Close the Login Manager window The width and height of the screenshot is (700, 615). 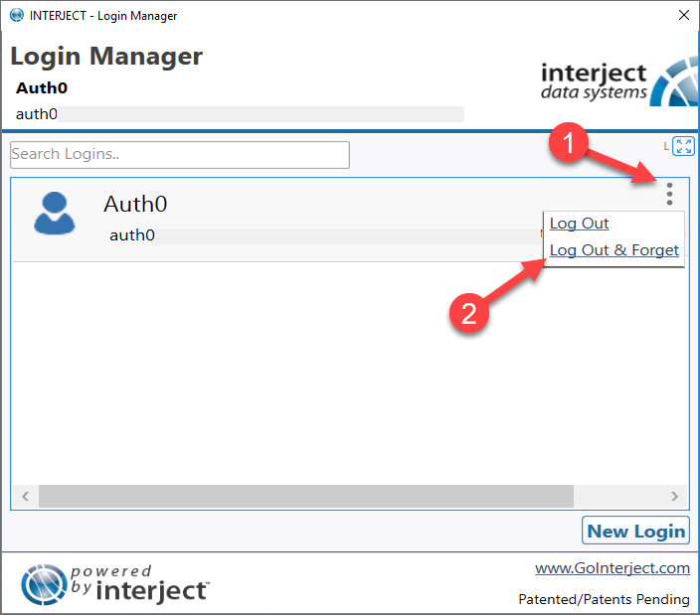click(683, 15)
